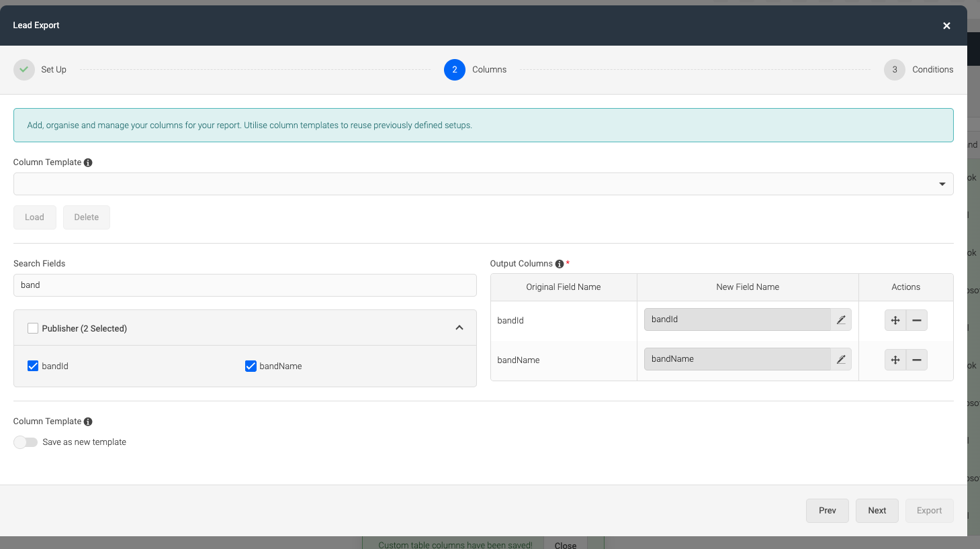Click the Prev button
This screenshot has width=980, height=549.
click(828, 511)
